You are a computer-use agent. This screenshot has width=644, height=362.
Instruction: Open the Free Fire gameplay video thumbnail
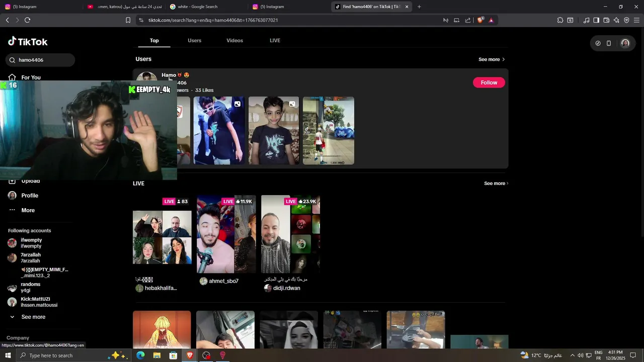329,131
